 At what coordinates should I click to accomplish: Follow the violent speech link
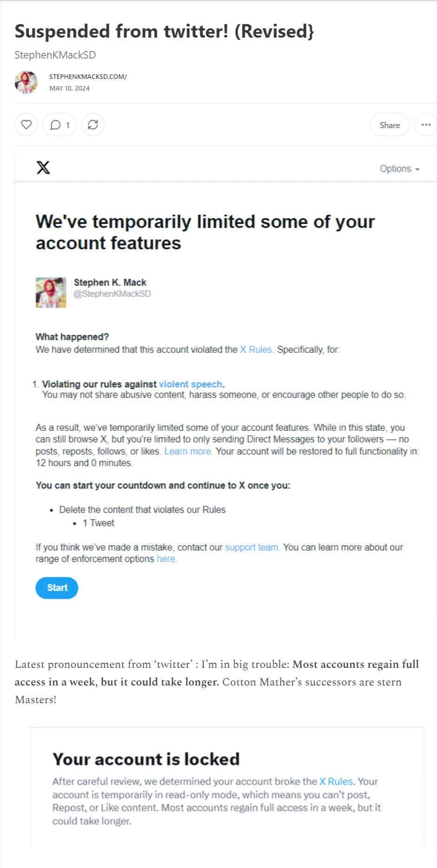coord(191,384)
